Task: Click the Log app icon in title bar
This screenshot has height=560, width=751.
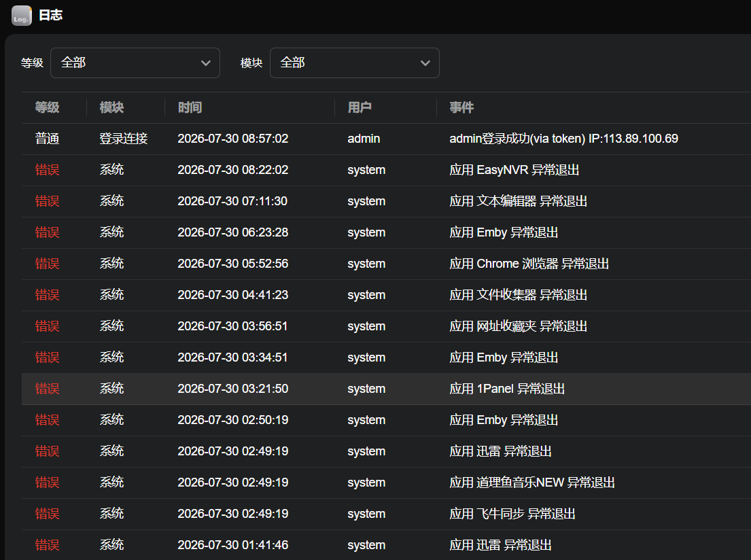Action: point(22,16)
